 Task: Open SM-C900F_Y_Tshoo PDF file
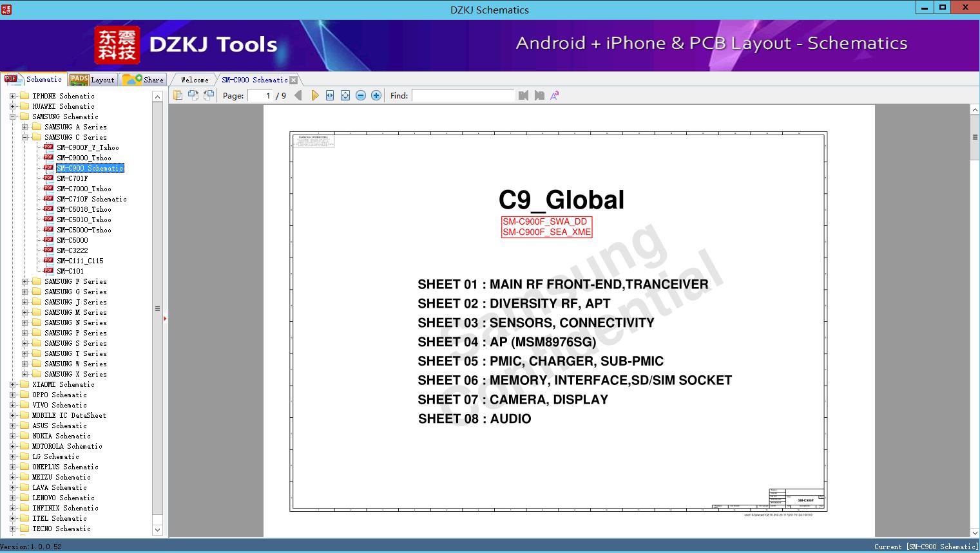pyautogui.click(x=88, y=147)
